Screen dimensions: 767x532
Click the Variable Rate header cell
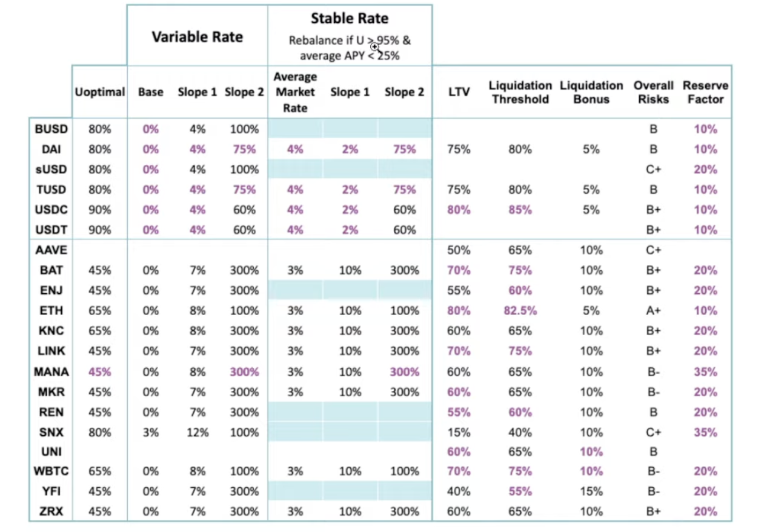(197, 37)
